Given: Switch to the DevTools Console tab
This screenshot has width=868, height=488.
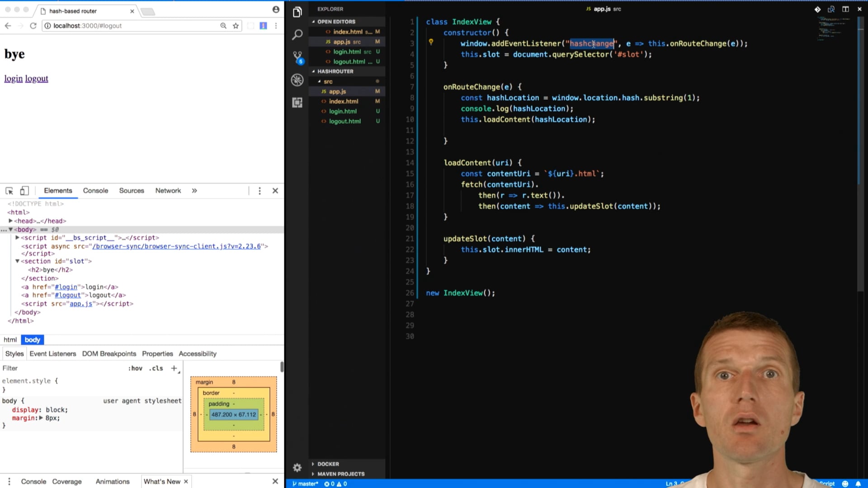Looking at the screenshot, I should point(95,191).
